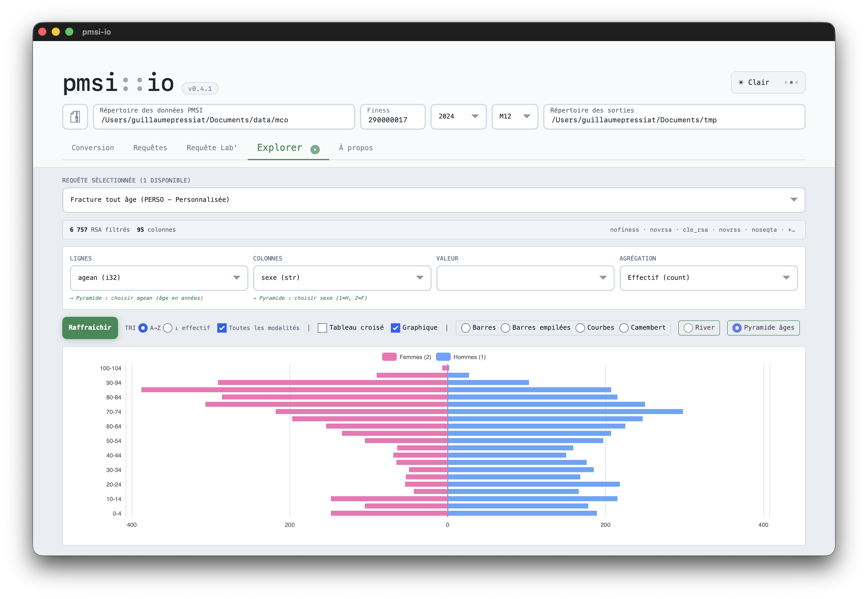This screenshot has width=868, height=599.
Task: Open the Requête Lab' tab
Action: pos(212,148)
